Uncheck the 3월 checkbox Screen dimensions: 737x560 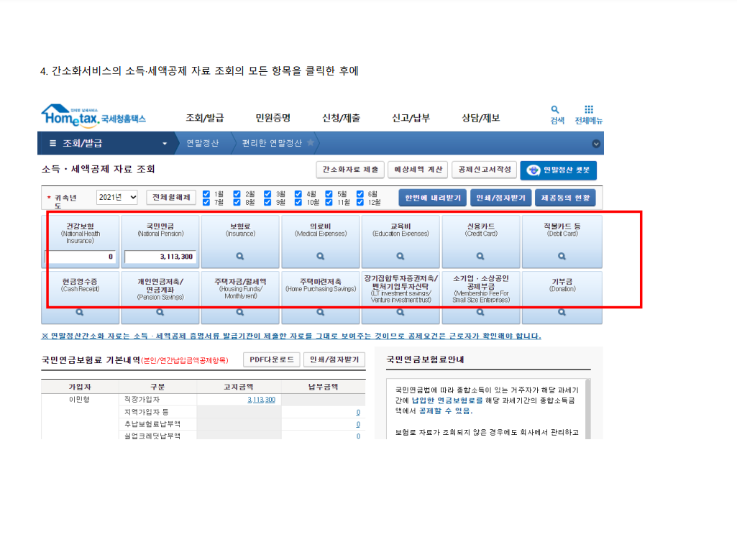267,193
